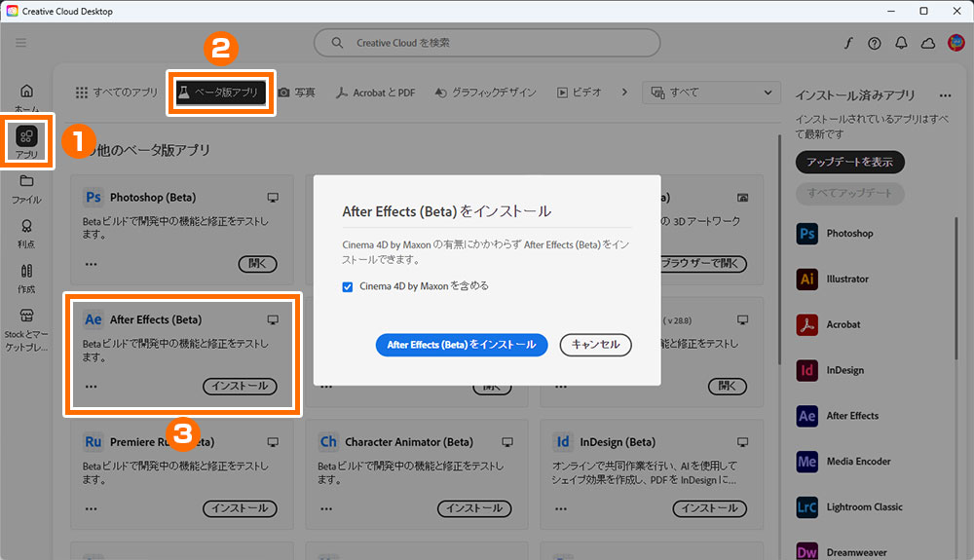Uncheck Cinema 4D by Maxon checkbox
This screenshot has width=974, height=560.
click(x=348, y=287)
